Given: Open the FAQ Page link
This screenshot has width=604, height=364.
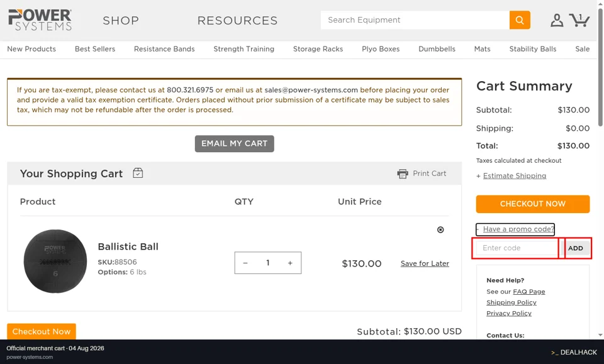Looking at the screenshot, I should [529, 292].
